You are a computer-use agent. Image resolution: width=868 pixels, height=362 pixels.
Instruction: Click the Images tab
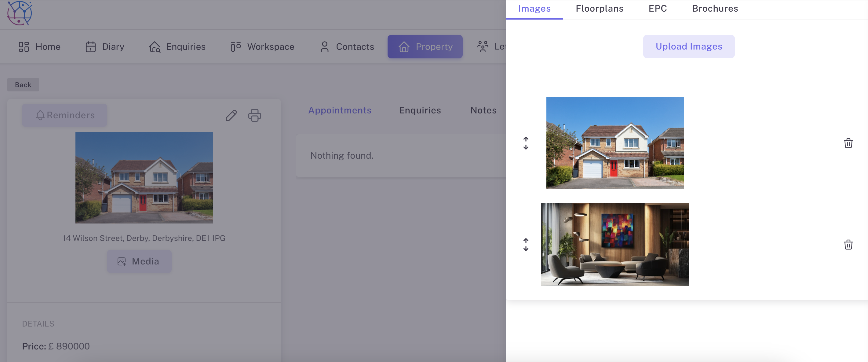coord(534,9)
